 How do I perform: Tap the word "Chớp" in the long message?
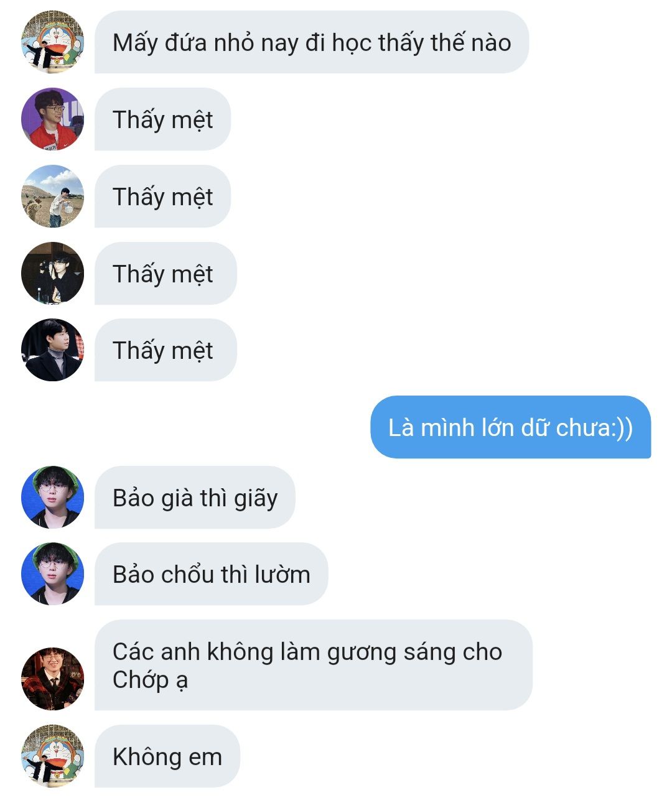click(141, 680)
